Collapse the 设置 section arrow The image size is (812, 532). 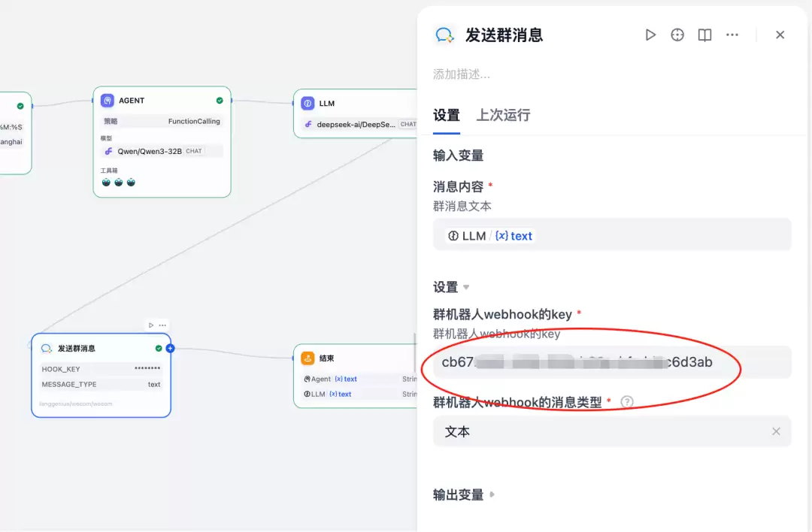click(466, 287)
